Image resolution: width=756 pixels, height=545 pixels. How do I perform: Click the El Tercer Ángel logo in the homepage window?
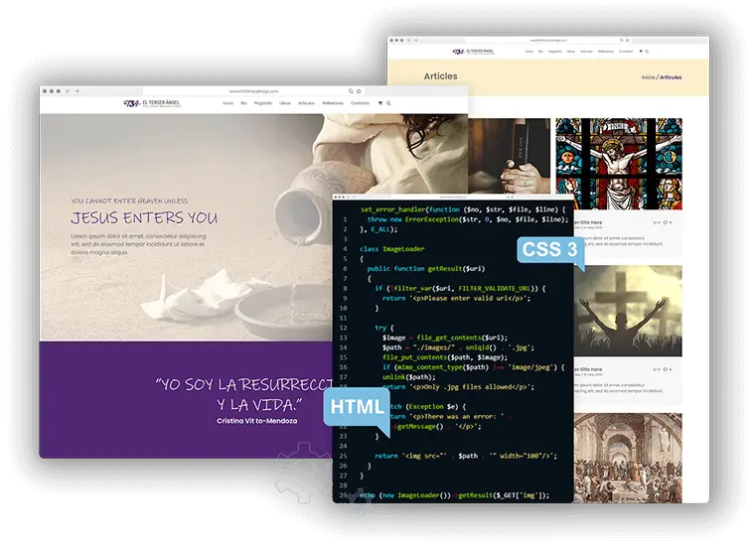point(152,103)
